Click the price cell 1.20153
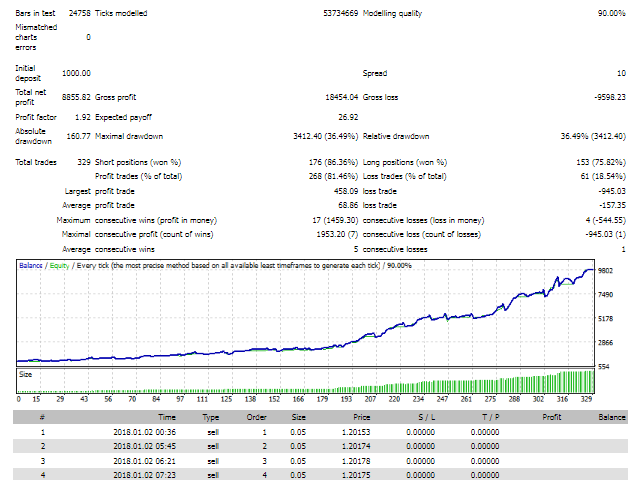Image resolution: width=640 pixels, height=480 pixels. pyautogui.click(x=356, y=432)
